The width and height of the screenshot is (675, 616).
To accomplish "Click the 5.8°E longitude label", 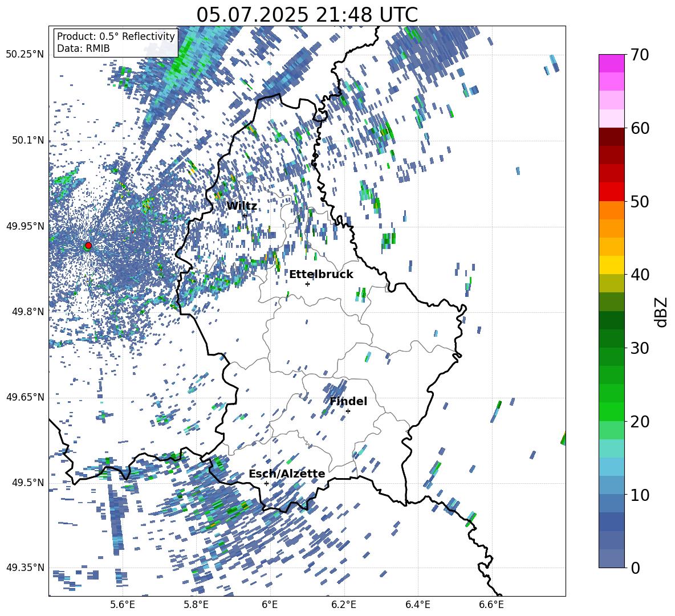I will [196, 605].
